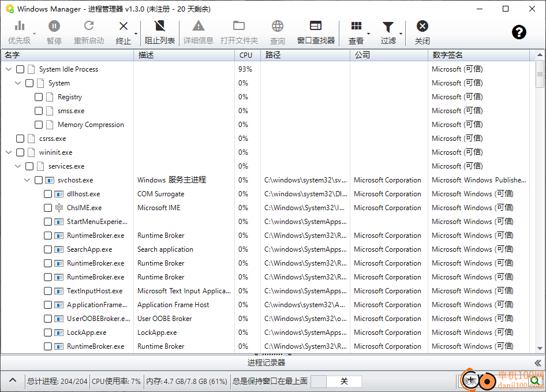Viewport: 546px width, 392px height.
Task: Sort by 数字签名 column header
Action: point(479,55)
